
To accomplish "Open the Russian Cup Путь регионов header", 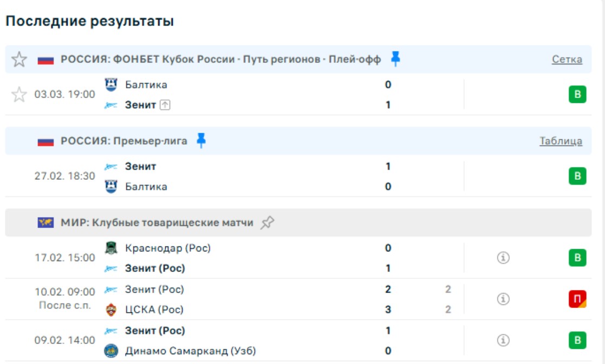I will [x=220, y=60].
